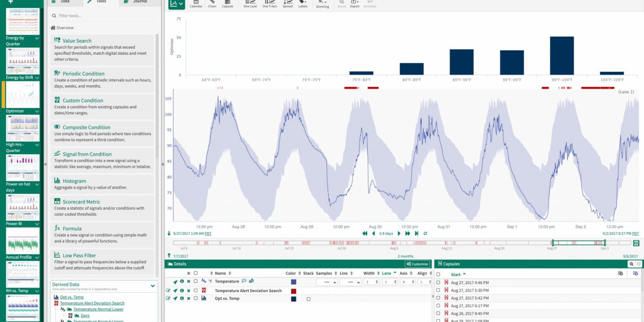Remove Temperature signal using its X icon
This screenshot has height=322, width=644.
coord(189,281)
